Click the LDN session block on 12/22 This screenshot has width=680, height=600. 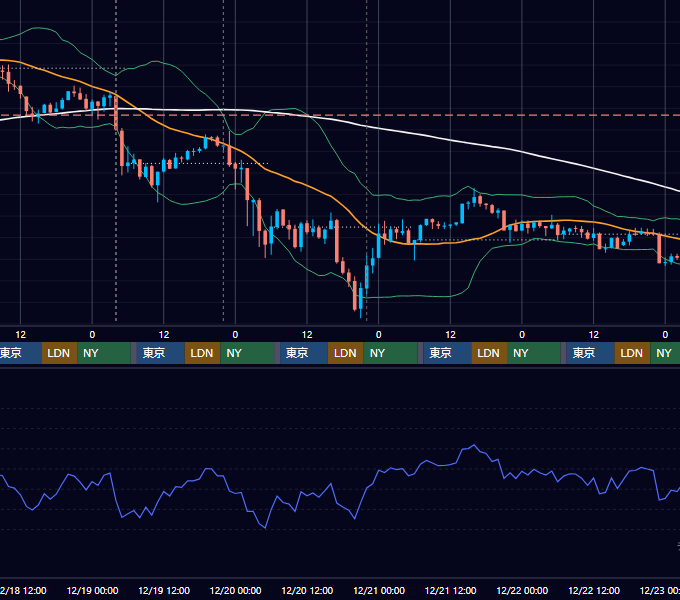[x=632, y=353]
